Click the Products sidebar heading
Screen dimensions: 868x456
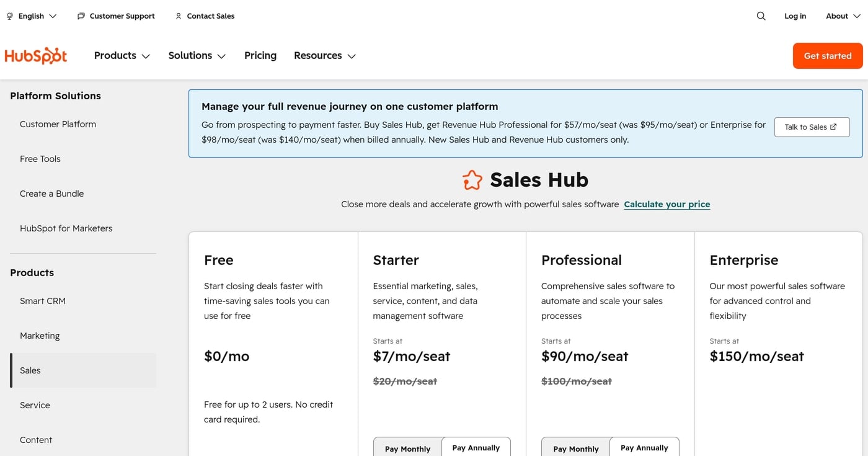point(32,272)
